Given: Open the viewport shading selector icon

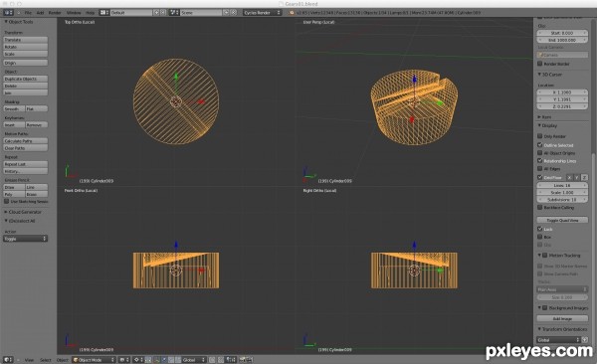Looking at the screenshot, I should click(124, 359).
